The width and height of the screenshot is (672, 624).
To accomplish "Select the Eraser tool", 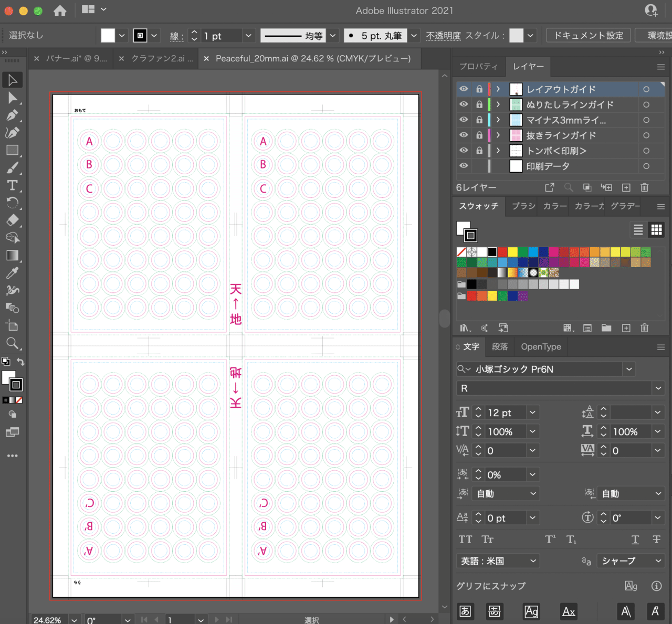I will click(x=13, y=220).
